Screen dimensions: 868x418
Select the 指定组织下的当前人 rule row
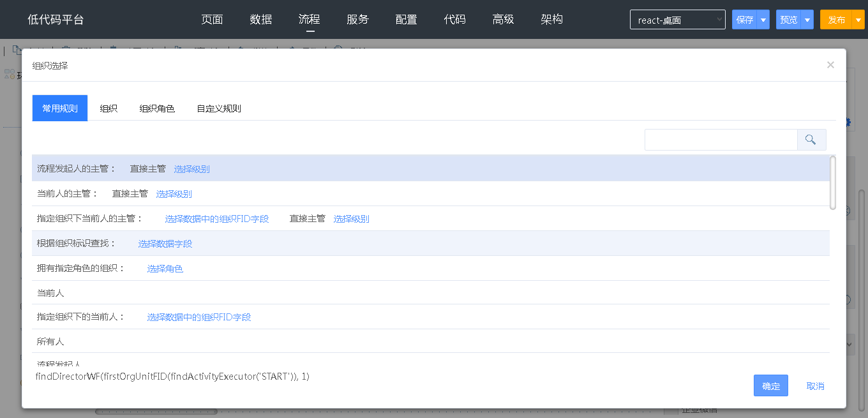[x=431, y=317]
